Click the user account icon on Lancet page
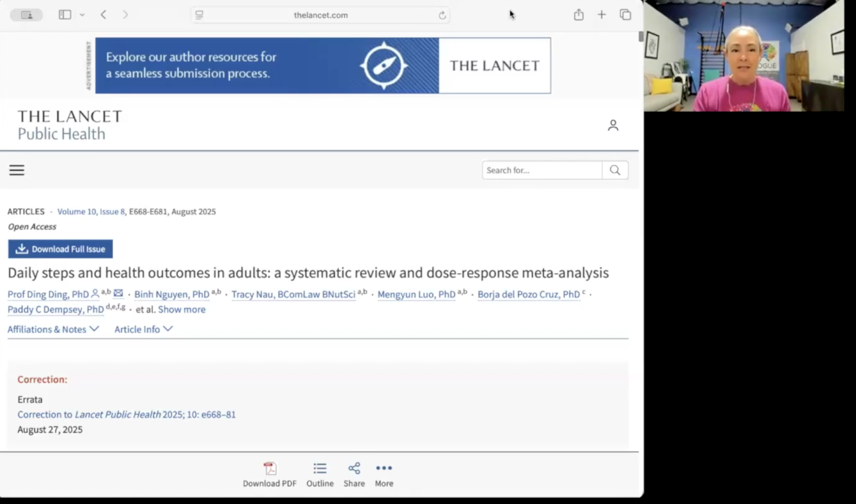Image resolution: width=856 pixels, height=504 pixels. (613, 125)
